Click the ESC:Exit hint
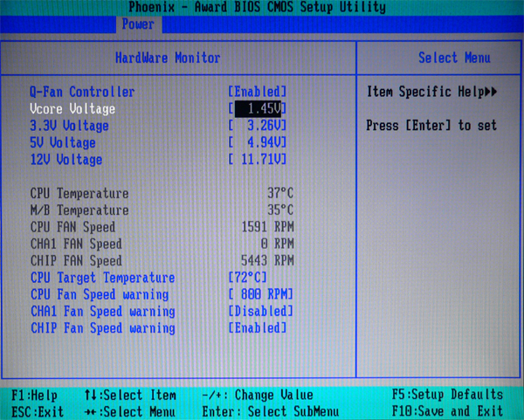Viewport: 524px width, 420px height. [38, 412]
